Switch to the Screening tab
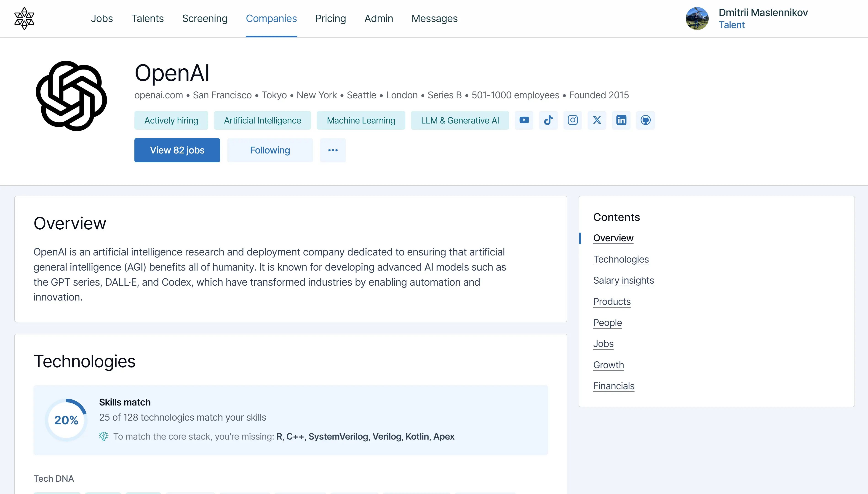The height and width of the screenshot is (494, 868). click(x=205, y=18)
